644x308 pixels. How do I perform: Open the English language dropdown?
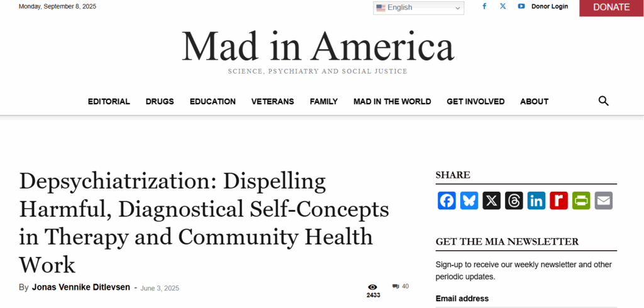coord(418,8)
